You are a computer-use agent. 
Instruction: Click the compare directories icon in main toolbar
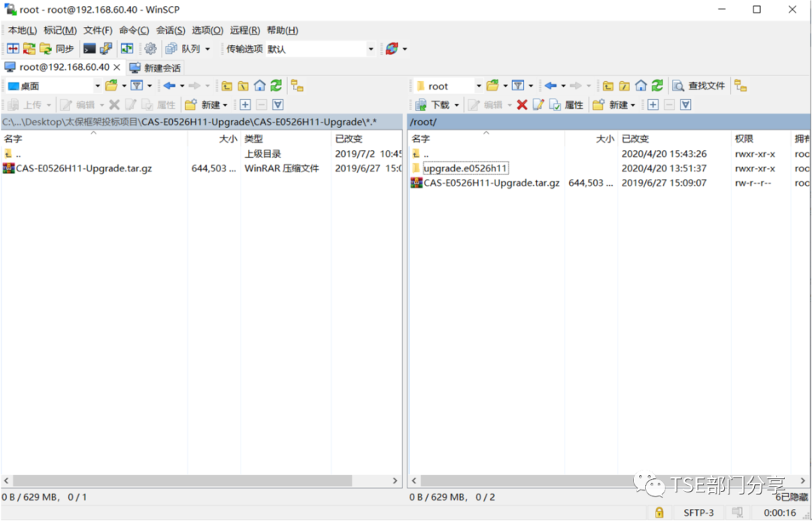click(x=13, y=49)
